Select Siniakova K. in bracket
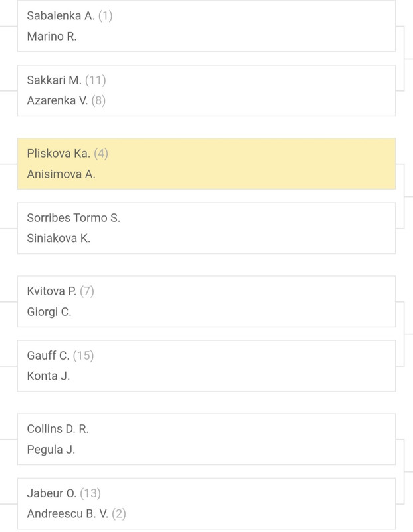 tap(59, 239)
